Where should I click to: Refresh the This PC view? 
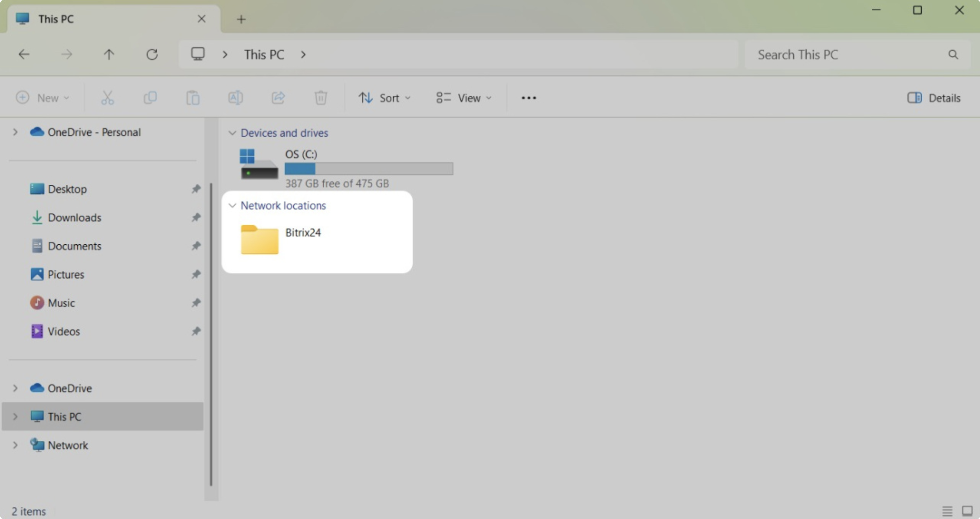click(x=152, y=54)
